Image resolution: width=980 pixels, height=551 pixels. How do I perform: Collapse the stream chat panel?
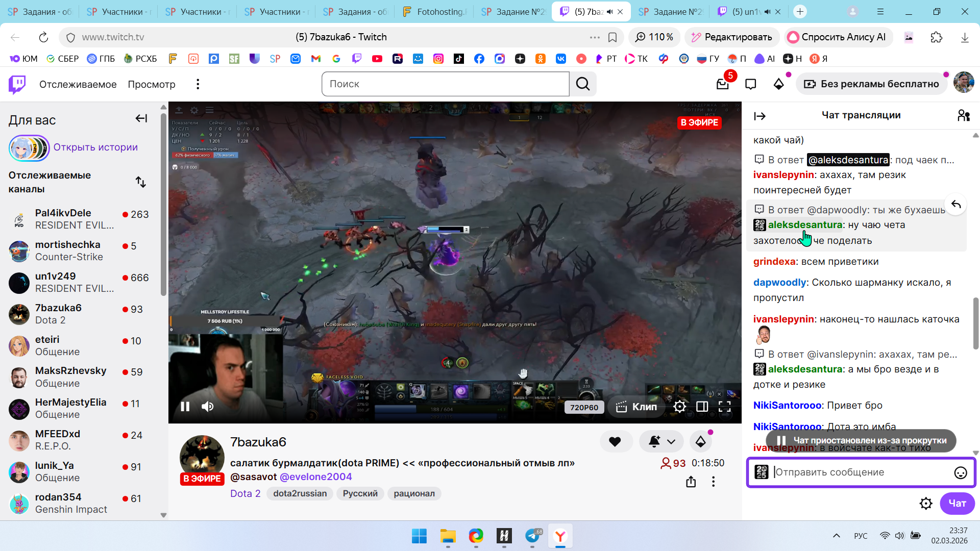tap(759, 116)
